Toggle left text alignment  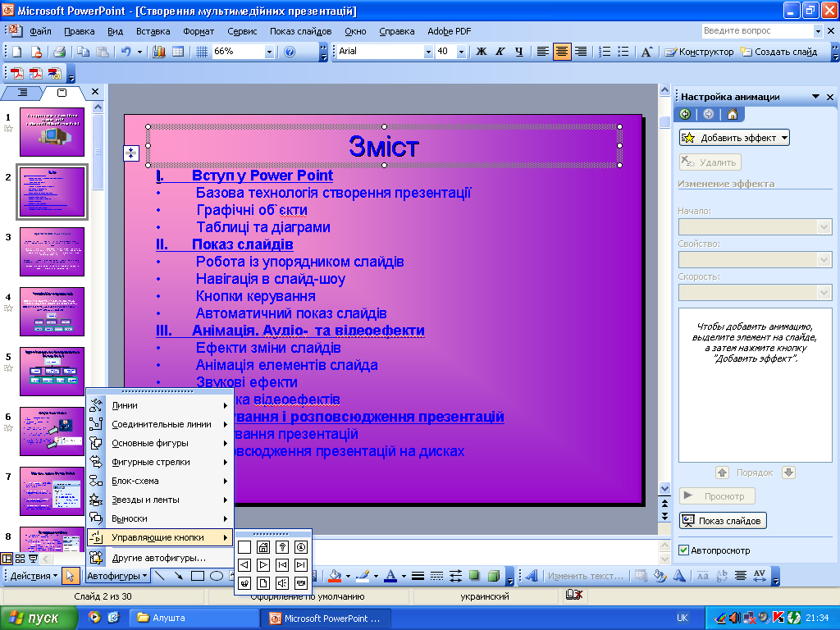click(543, 52)
